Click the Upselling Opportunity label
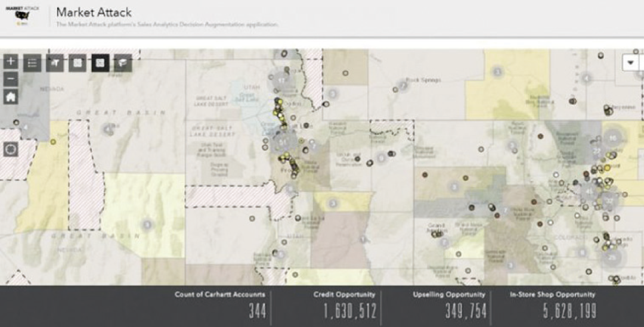The width and height of the screenshot is (644, 327). [x=449, y=294]
